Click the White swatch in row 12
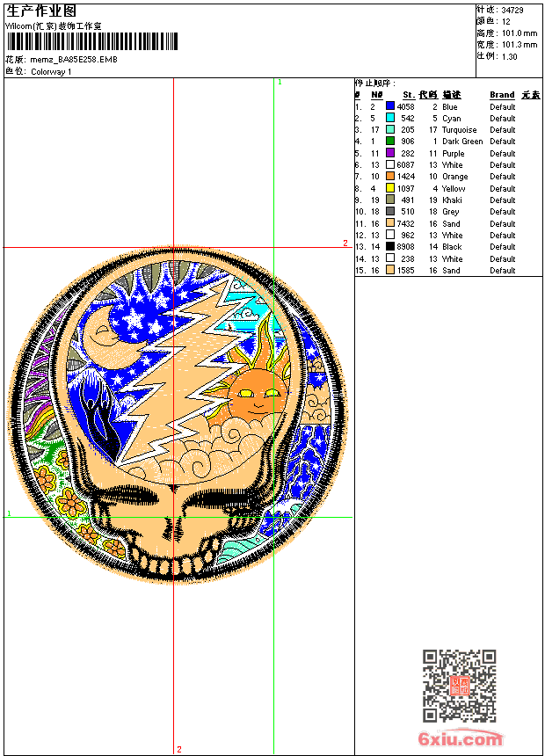 pyautogui.click(x=390, y=235)
